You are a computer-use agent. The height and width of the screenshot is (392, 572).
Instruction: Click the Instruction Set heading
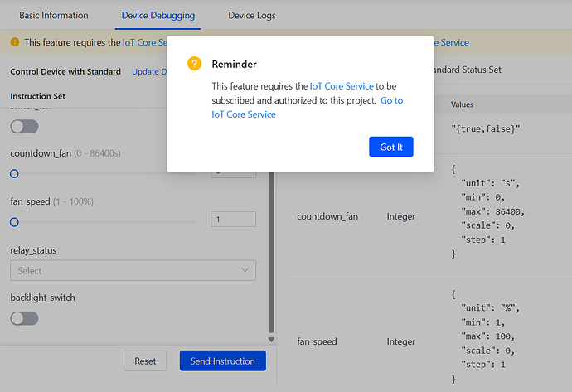point(37,96)
